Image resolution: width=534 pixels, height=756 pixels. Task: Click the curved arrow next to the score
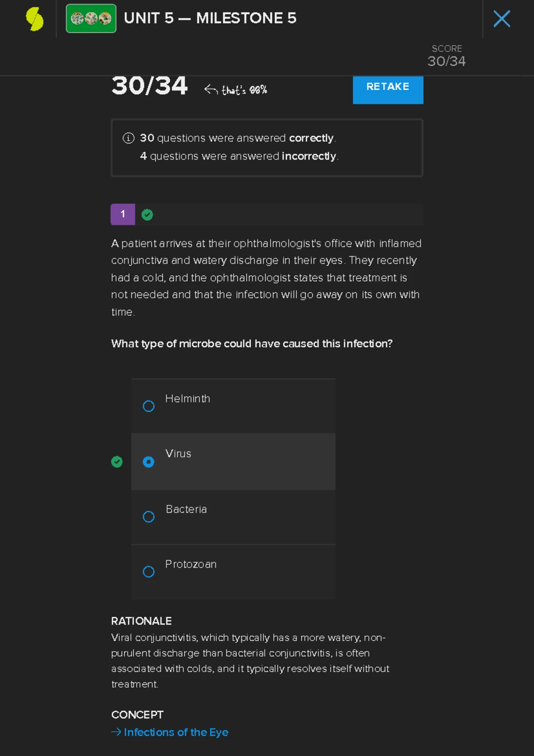pyautogui.click(x=211, y=90)
